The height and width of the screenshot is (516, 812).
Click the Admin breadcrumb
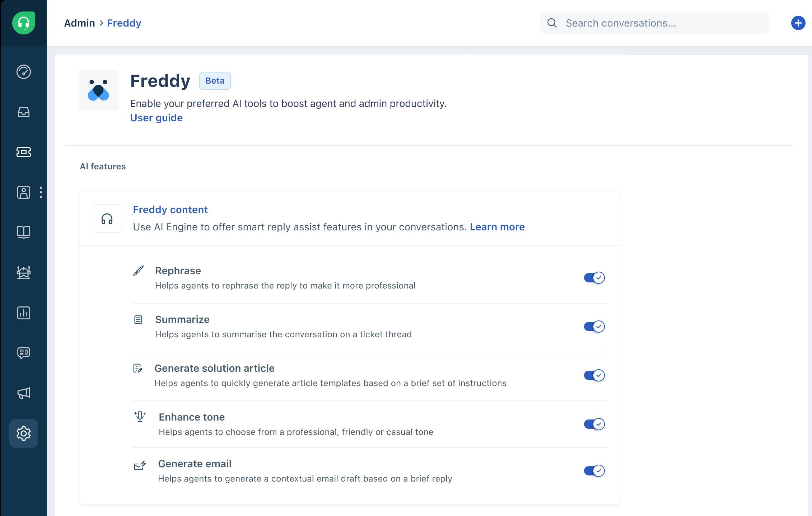(80, 23)
